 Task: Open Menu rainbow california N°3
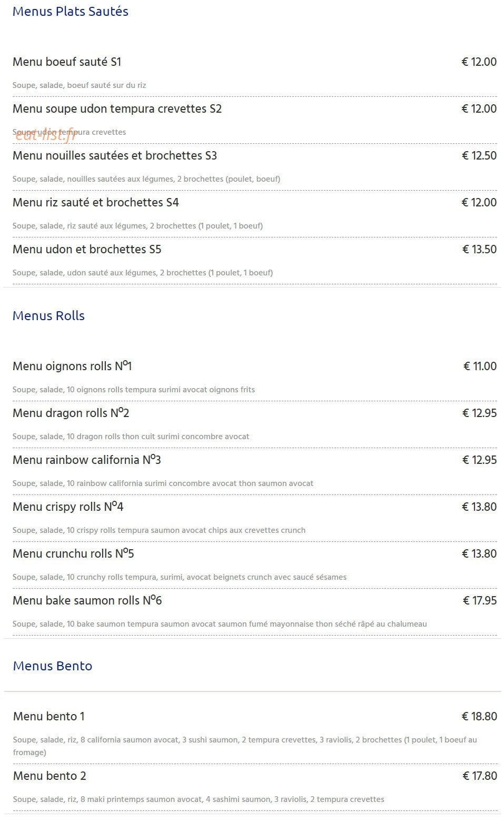click(87, 460)
